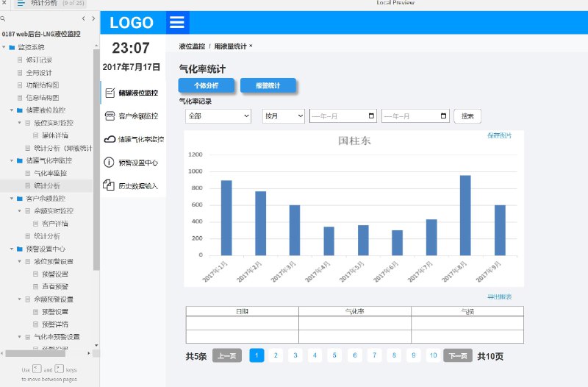Click the info icon for 预警设置中心

pos(109,163)
